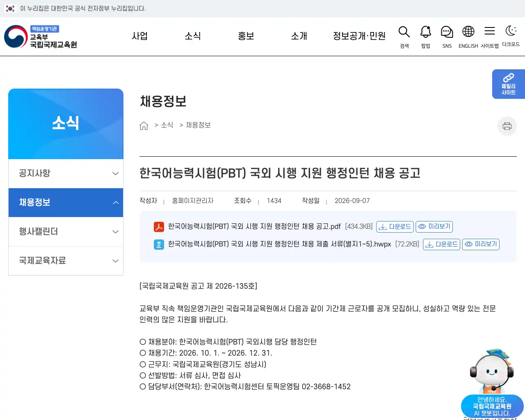Click the author 홈페이지관리자
Image resolution: width=525 pixels, height=420 pixels.
point(193,201)
